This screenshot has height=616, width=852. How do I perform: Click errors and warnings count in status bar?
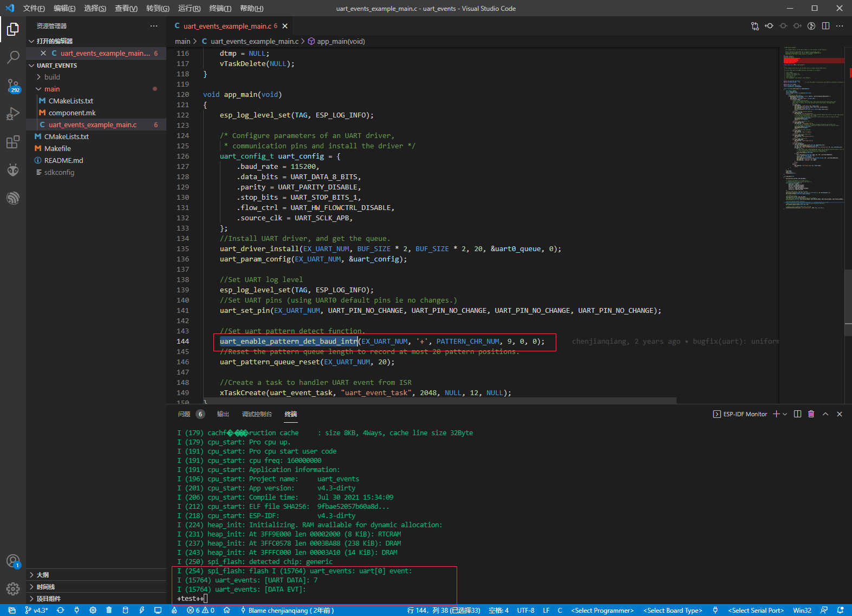(201, 610)
